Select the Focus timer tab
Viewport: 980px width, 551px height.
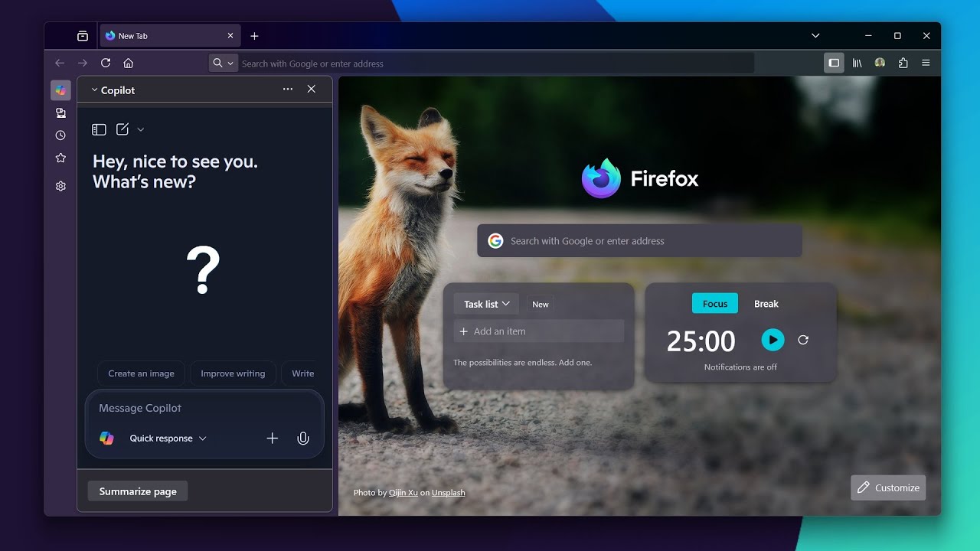(x=715, y=303)
